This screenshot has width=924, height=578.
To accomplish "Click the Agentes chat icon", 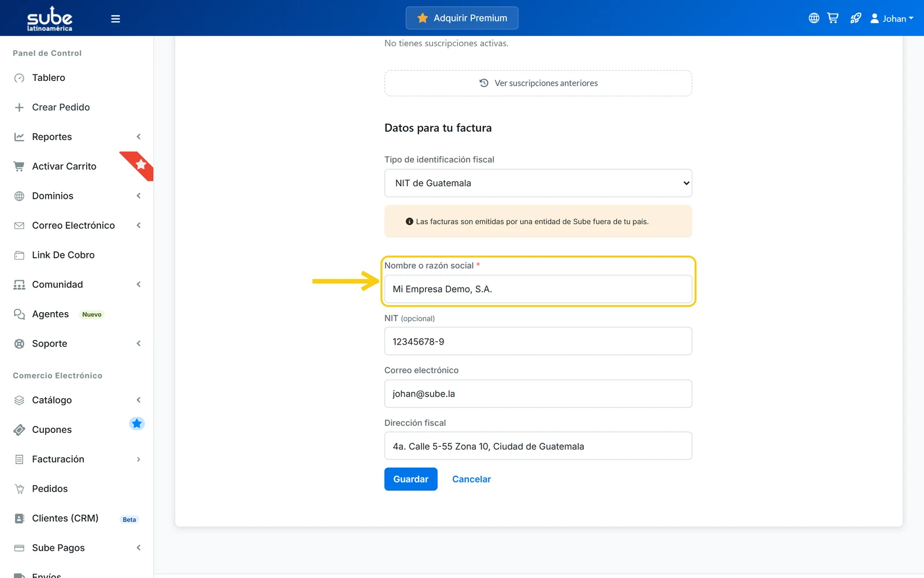I will click(x=19, y=314).
